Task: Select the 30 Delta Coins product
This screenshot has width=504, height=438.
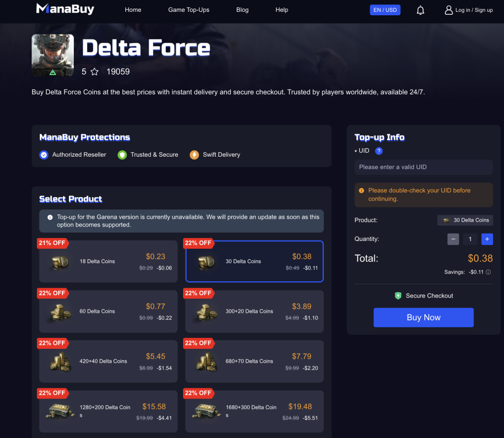Action: coord(254,261)
